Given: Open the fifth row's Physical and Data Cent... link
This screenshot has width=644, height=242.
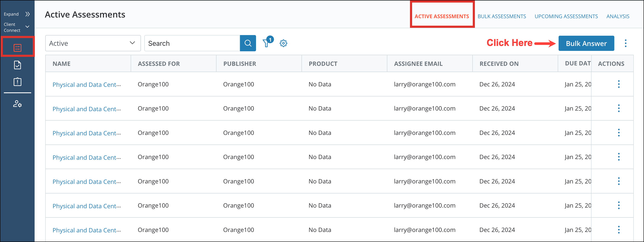Looking at the screenshot, I should (x=86, y=181).
